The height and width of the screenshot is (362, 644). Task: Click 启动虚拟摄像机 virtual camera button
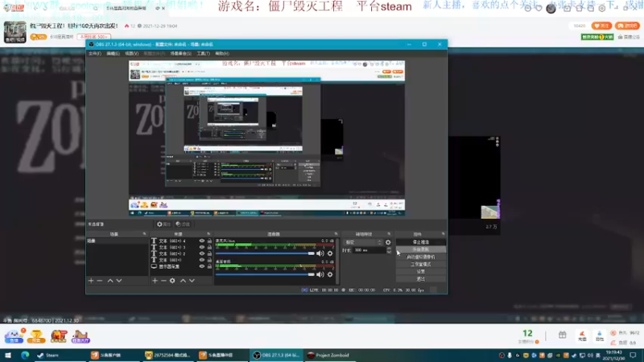click(420, 257)
